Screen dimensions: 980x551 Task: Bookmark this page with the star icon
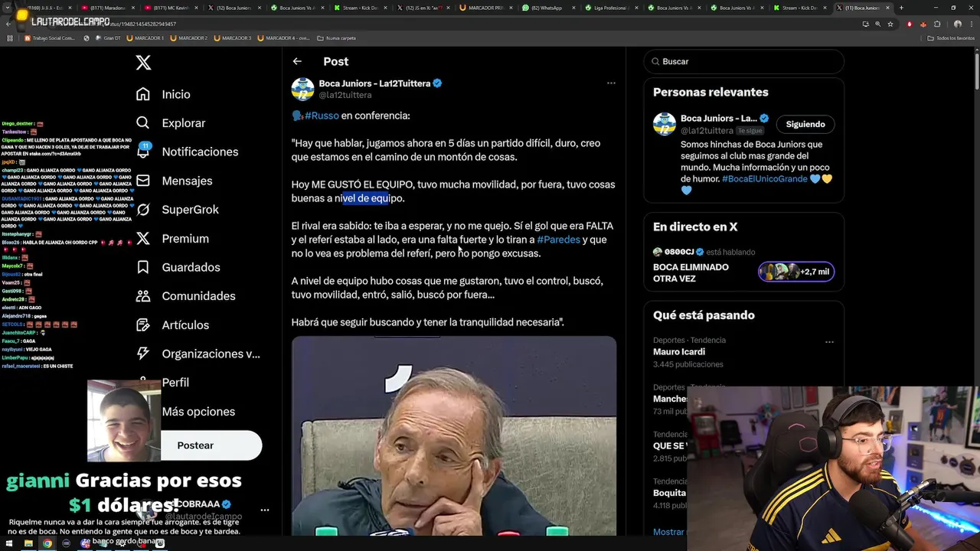pyautogui.click(x=890, y=24)
